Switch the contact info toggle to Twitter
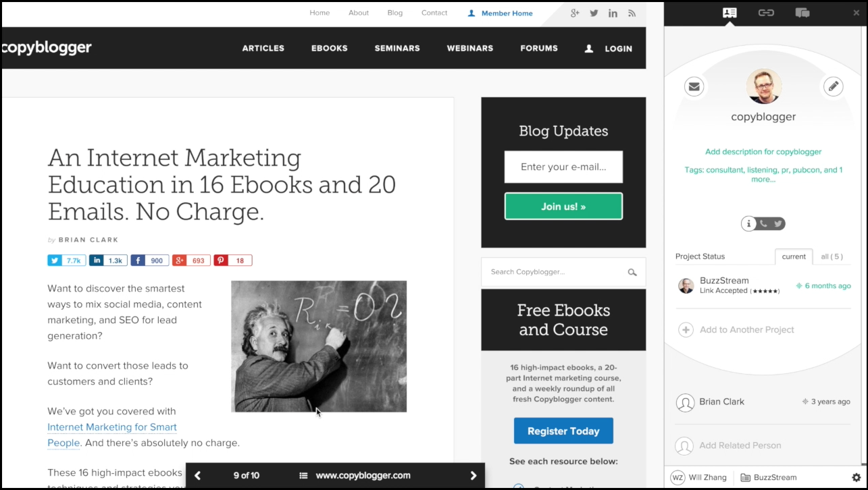This screenshot has height=490, width=868. pos(777,223)
